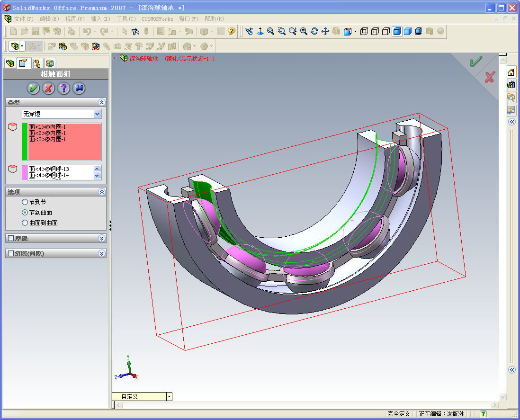
Task: Expand the 摩擦 section
Action: (x=102, y=238)
